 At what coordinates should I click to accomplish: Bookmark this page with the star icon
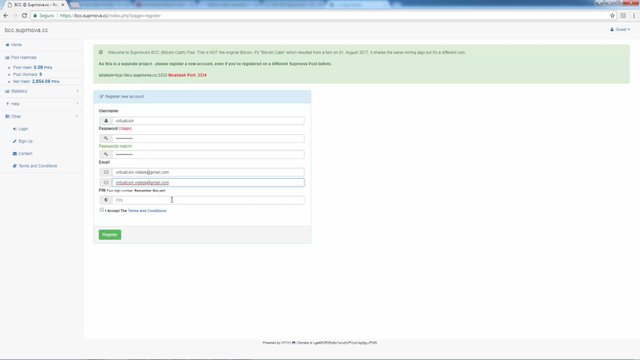612,16
